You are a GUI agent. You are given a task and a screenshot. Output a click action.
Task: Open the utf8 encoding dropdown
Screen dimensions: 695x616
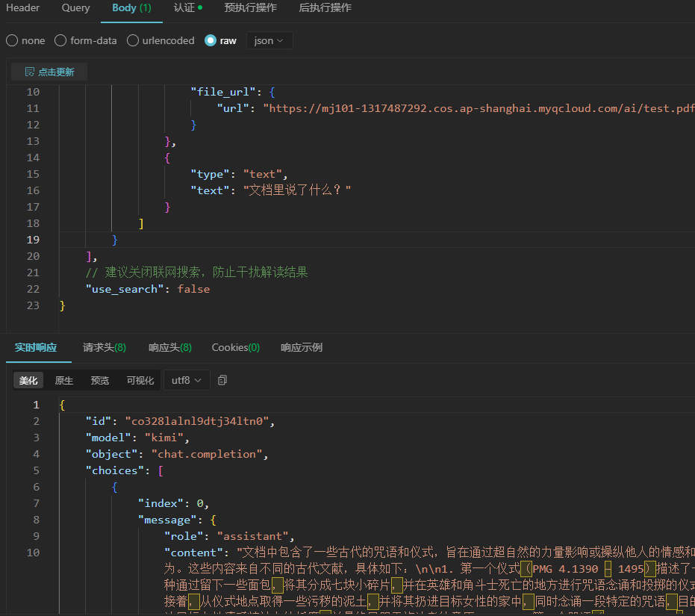coord(186,380)
